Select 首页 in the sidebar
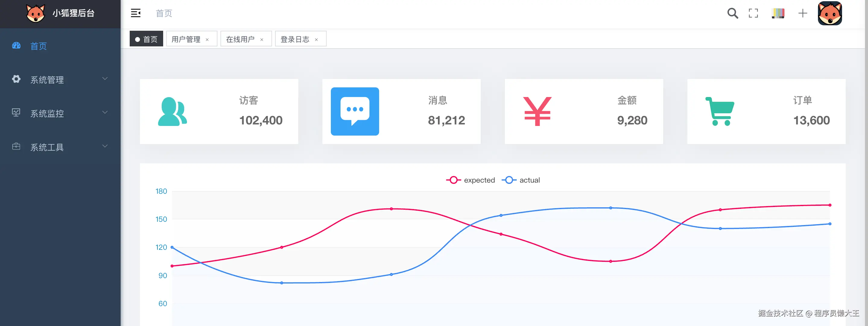This screenshot has width=868, height=326. pyautogui.click(x=38, y=46)
